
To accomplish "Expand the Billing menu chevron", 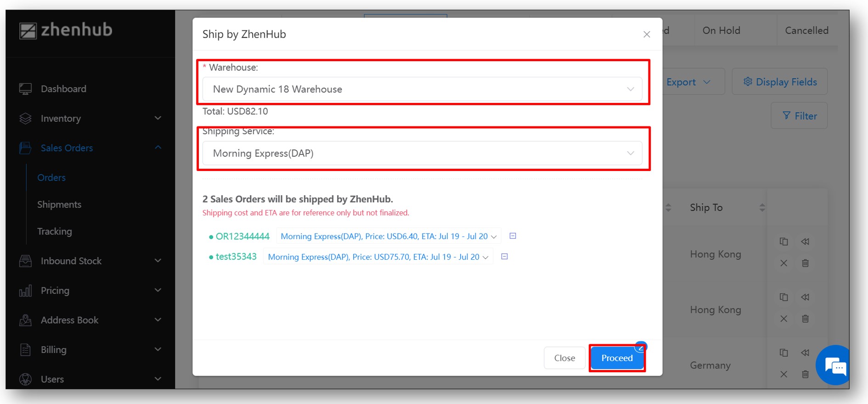I will coord(158,349).
